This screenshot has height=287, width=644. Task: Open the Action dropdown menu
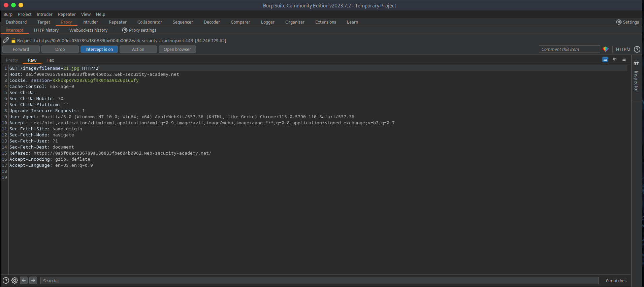(x=138, y=49)
